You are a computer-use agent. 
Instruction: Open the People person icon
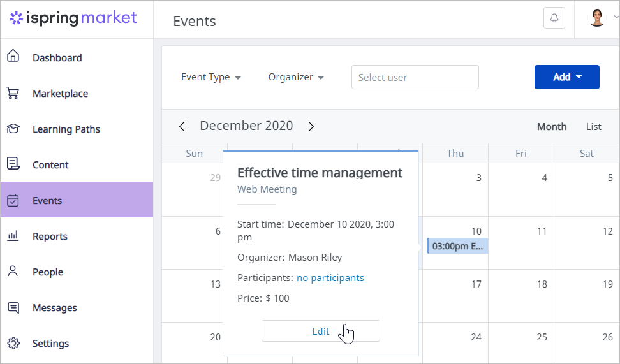click(x=13, y=271)
